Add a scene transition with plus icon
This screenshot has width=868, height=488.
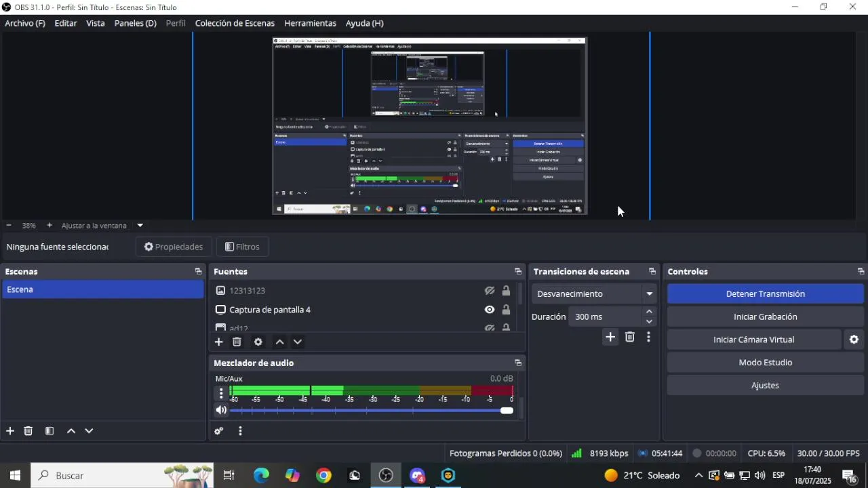(610, 337)
